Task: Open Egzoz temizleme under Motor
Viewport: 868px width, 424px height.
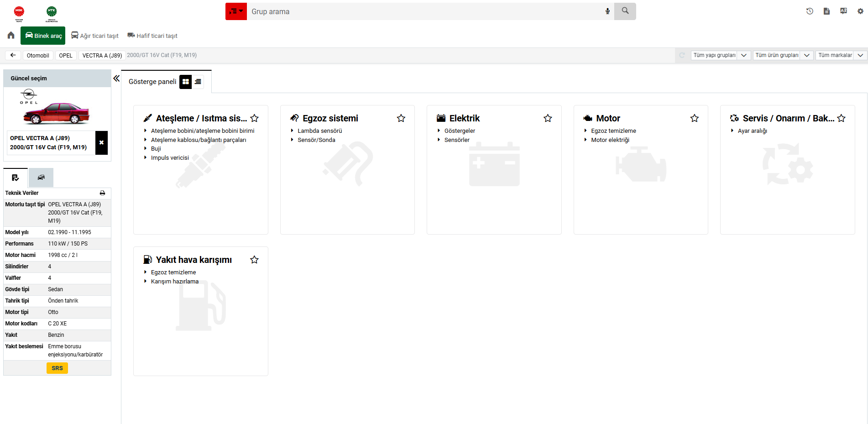Action: [613, 131]
